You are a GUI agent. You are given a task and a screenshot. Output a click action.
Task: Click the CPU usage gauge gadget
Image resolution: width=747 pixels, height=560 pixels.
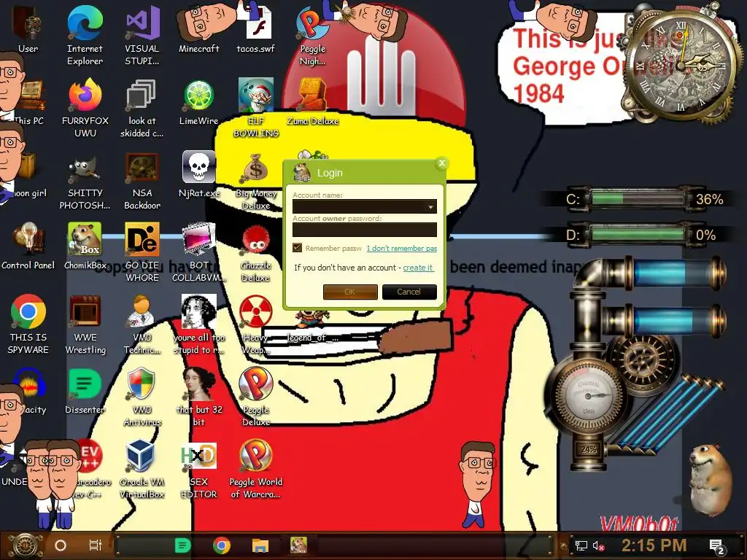pyautogui.click(x=587, y=396)
